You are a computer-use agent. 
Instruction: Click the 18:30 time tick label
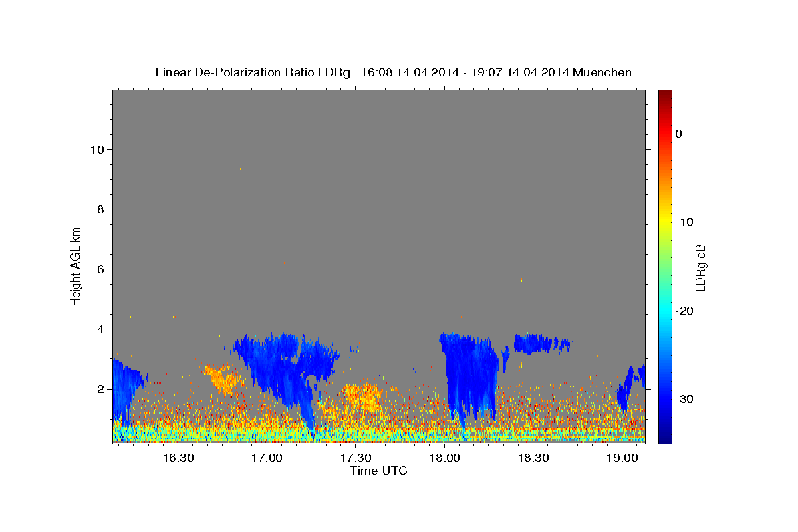pyautogui.click(x=533, y=458)
